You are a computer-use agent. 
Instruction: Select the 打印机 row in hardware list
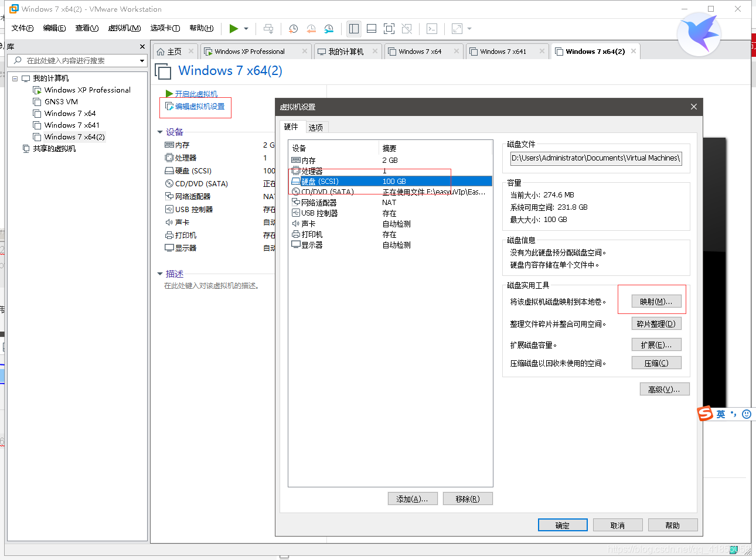coord(391,234)
